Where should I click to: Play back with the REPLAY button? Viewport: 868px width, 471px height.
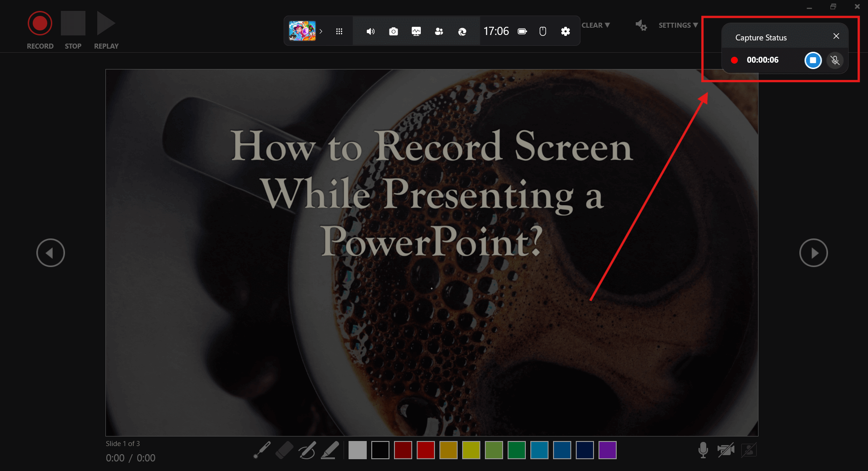[x=106, y=23]
